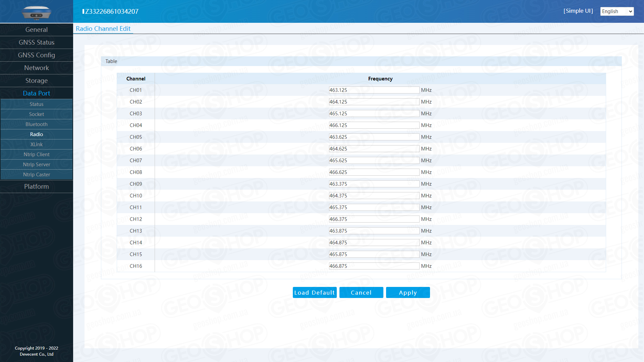Expand the GNSS Status menu
The image size is (644, 362).
point(36,43)
